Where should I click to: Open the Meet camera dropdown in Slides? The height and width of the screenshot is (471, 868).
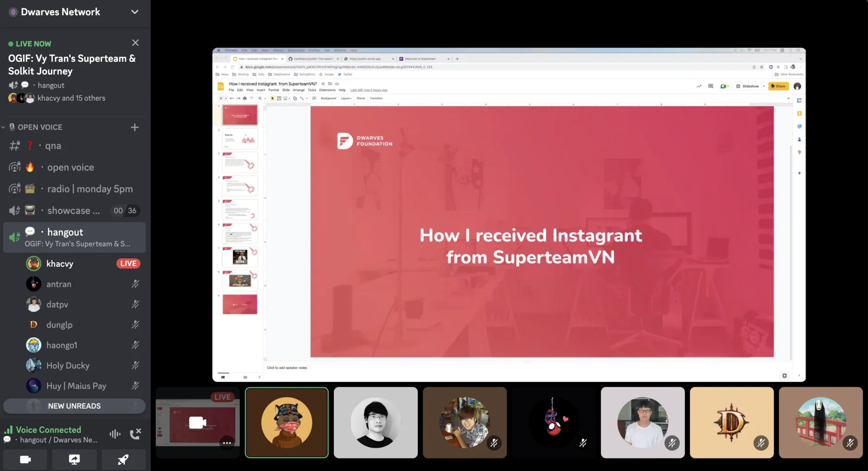click(x=725, y=86)
